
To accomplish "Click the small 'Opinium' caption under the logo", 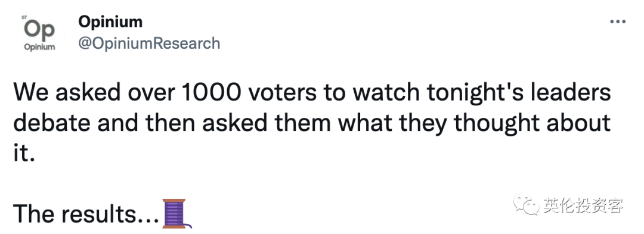I will tap(39, 48).
